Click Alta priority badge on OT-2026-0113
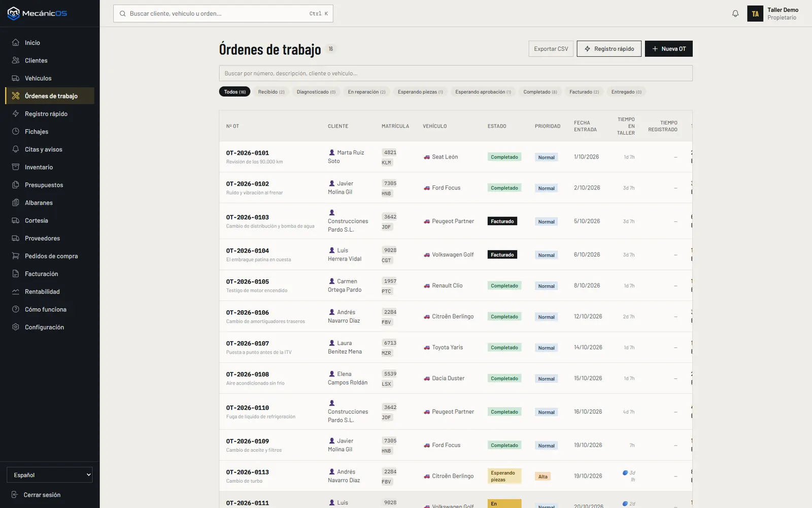This screenshot has height=508, width=812. pyautogui.click(x=543, y=477)
